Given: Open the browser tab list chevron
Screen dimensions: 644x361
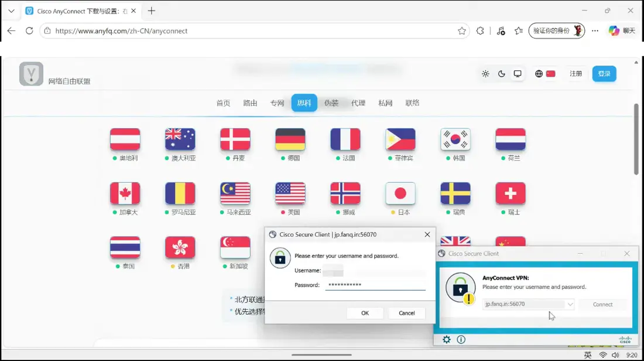Looking at the screenshot, I should (12, 11).
